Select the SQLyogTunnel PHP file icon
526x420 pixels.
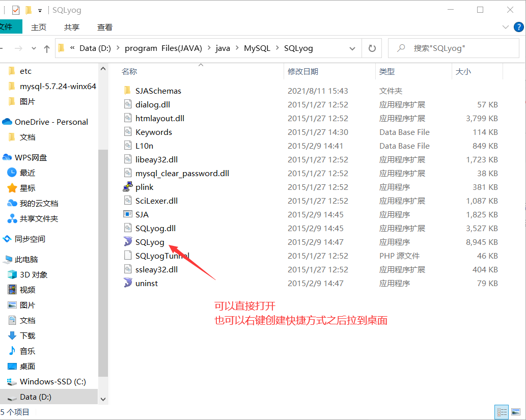[x=128, y=255]
